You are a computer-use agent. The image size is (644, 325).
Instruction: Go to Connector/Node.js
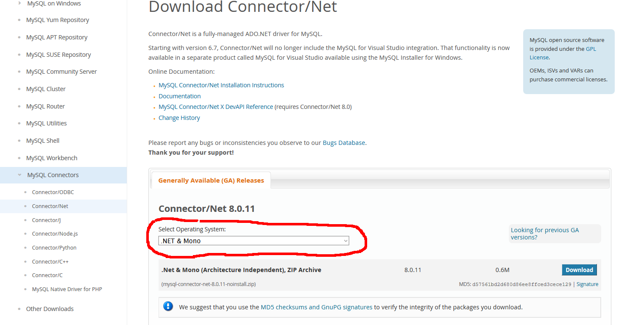[55, 234]
